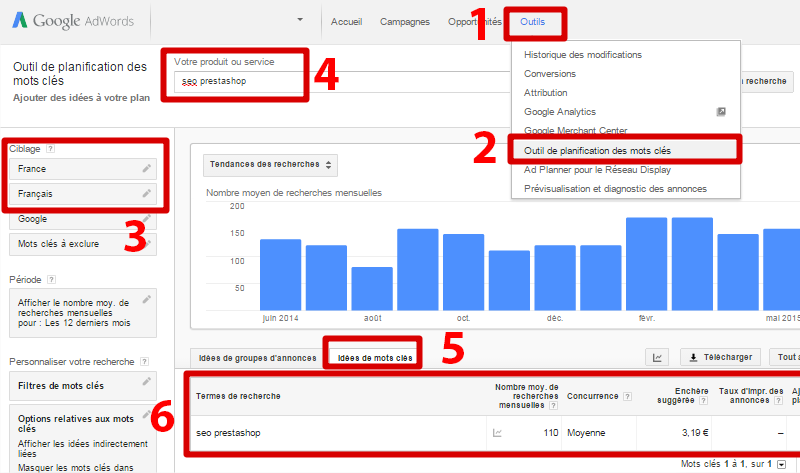Open Prévisualisation et diagnostic des annonces
The width and height of the screenshot is (800, 473).
coord(615,188)
